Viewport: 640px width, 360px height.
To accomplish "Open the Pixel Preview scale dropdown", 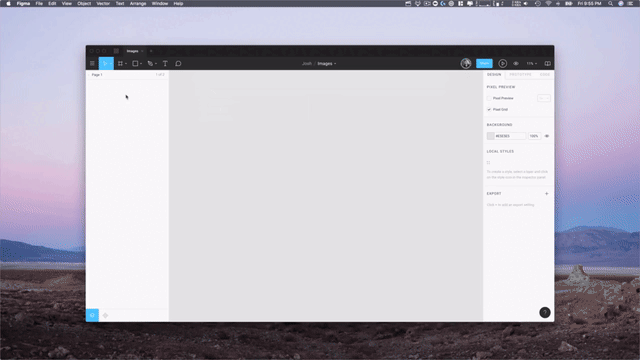I will click(544, 98).
